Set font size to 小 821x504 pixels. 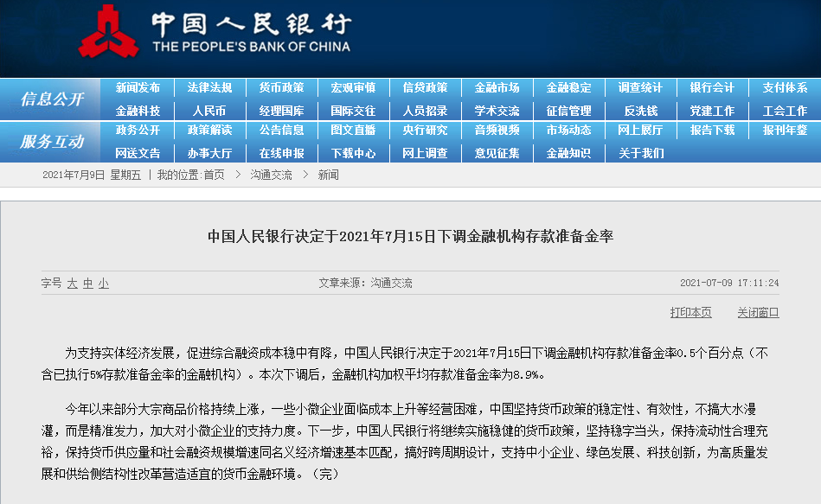pyautogui.click(x=104, y=284)
